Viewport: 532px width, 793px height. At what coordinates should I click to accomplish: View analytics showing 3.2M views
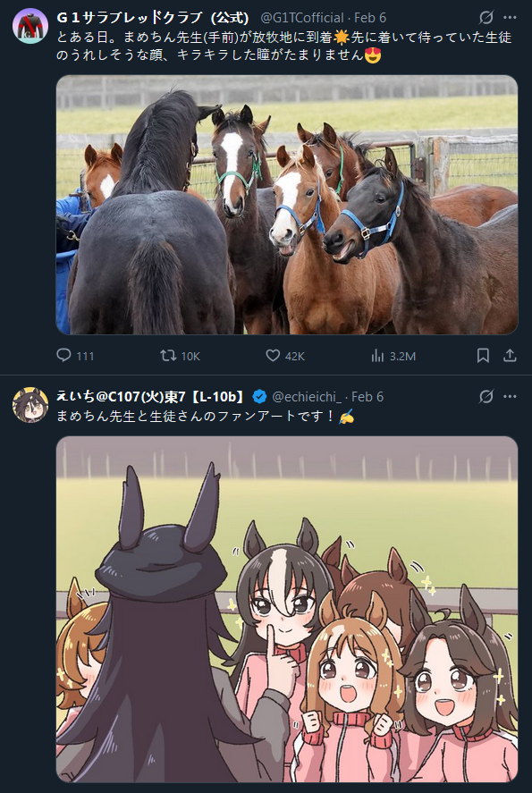393,356
